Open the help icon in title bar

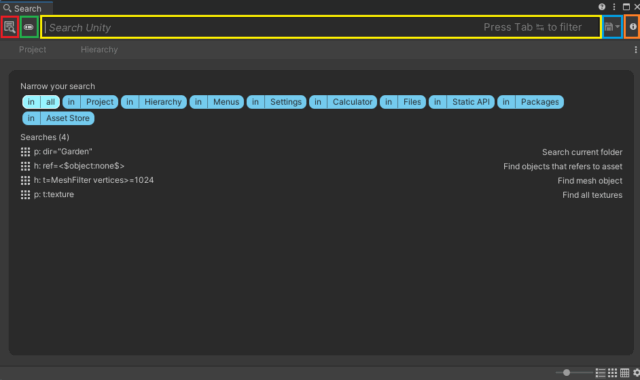[x=602, y=7]
